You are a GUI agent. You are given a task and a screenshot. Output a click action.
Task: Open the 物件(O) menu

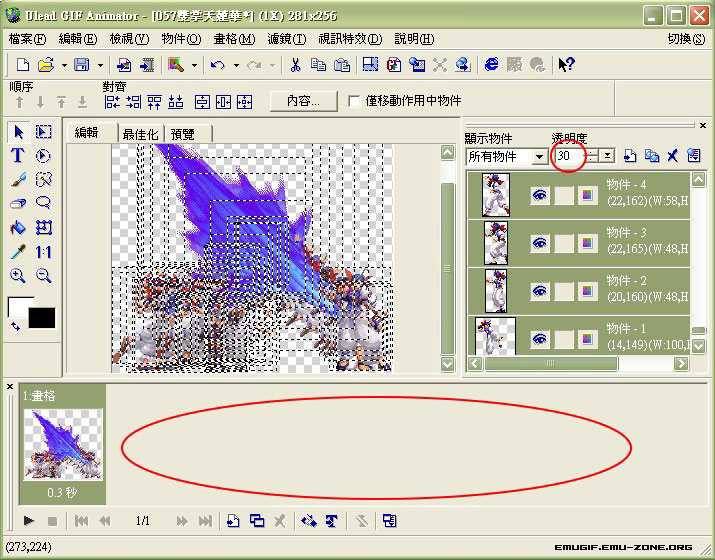pyautogui.click(x=181, y=39)
